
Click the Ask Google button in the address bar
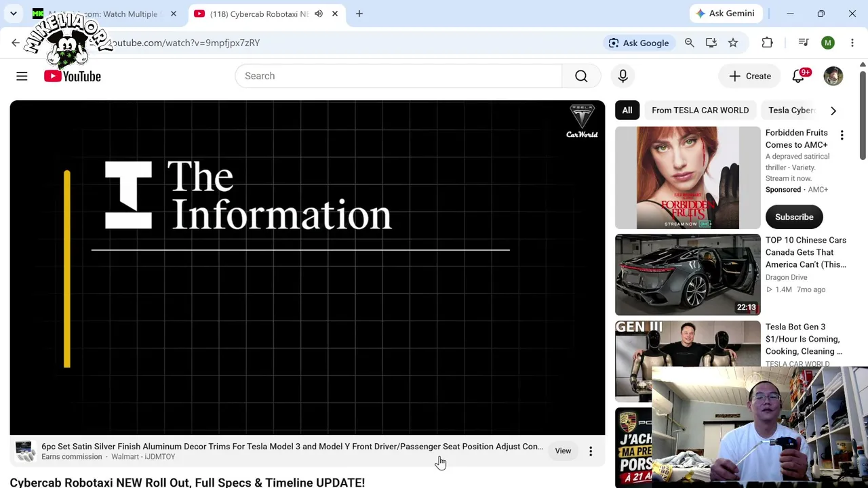[639, 43]
